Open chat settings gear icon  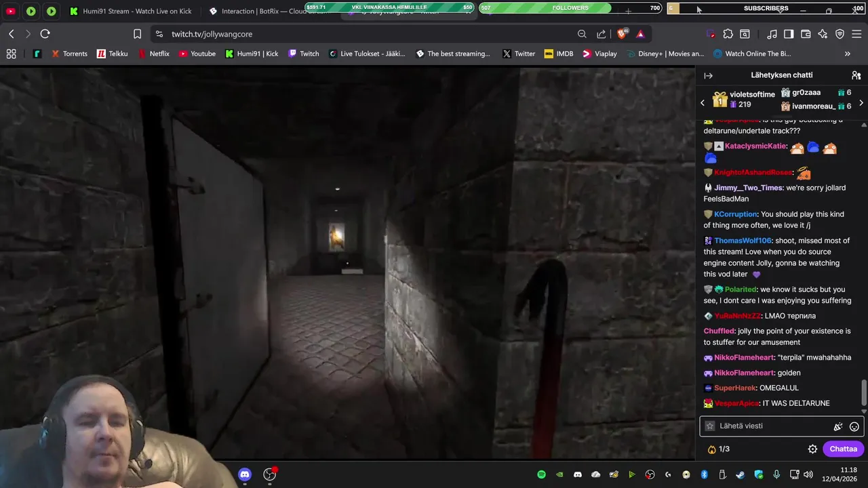(812, 449)
